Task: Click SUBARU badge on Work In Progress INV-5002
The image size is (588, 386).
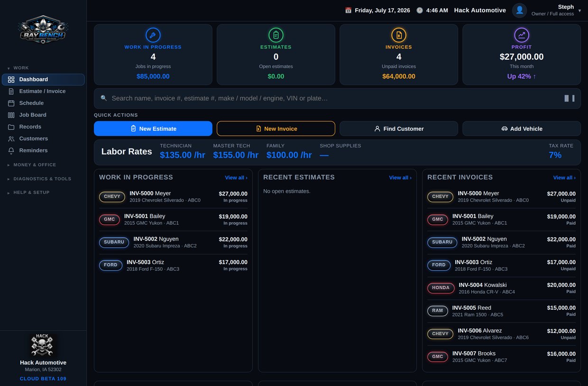Action: click(114, 242)
